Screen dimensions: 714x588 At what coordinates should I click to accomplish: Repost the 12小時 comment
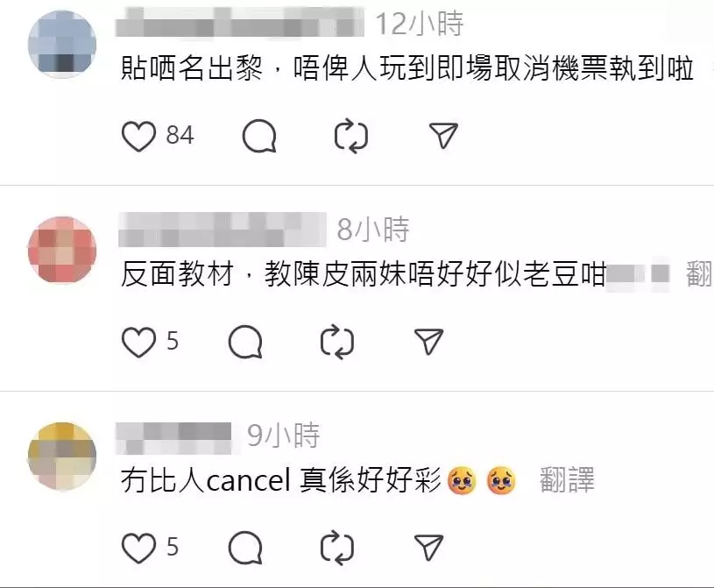[x=351, y=136]
